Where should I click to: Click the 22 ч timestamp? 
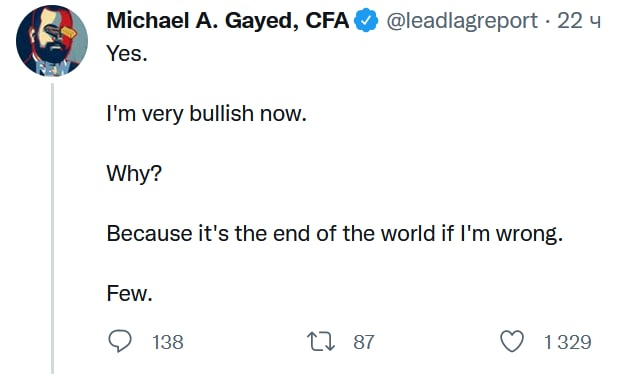579,21
